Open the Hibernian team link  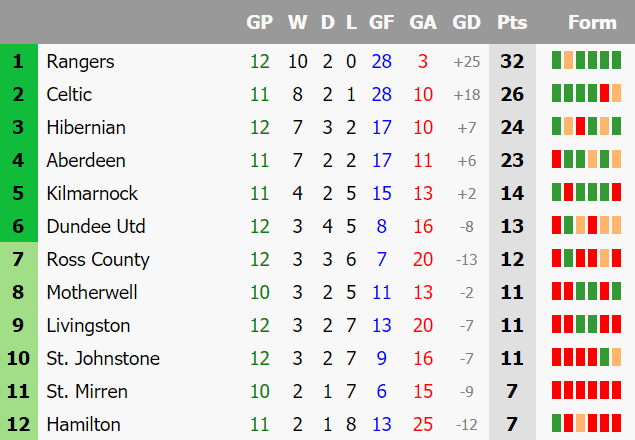[86, 128]
